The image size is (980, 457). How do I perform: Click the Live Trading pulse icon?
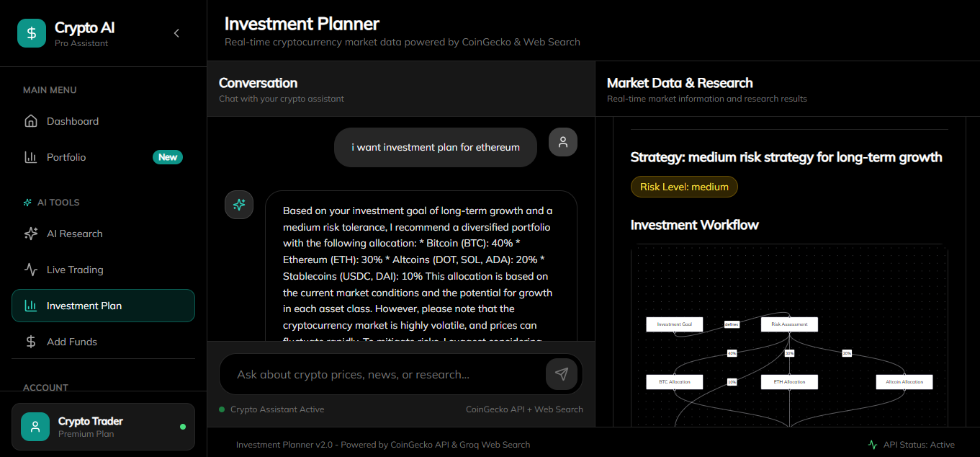coord(31,270)
